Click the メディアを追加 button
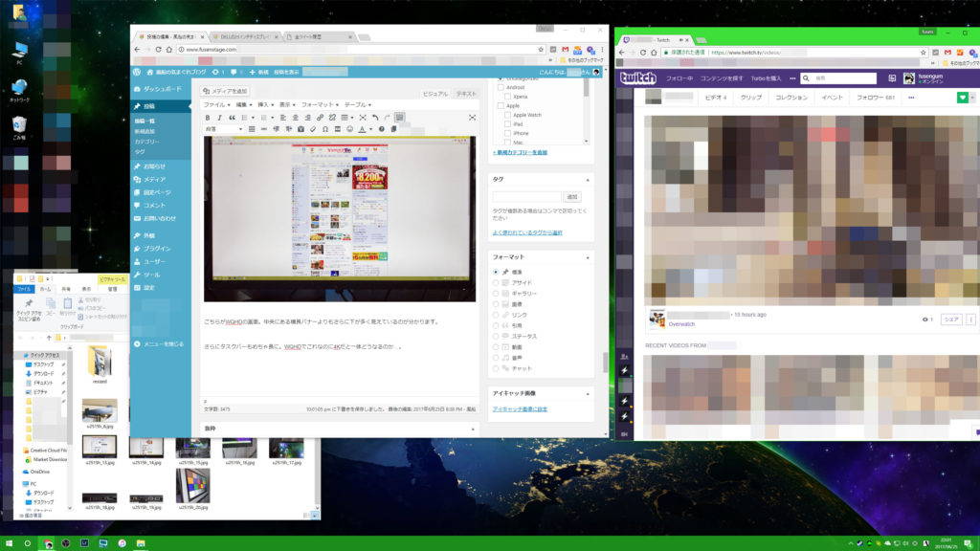 (225, 91)
